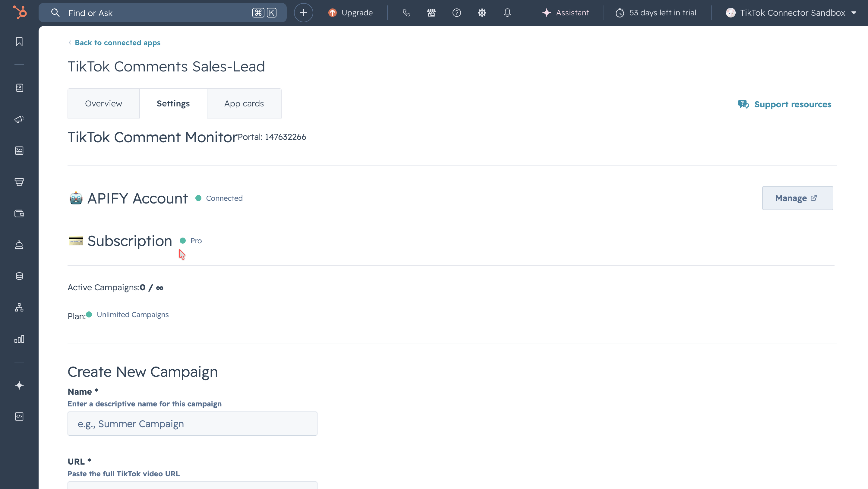868x489 pixels.
Task: Click the Create New Campaign heading
Action: tap(143, 372)
